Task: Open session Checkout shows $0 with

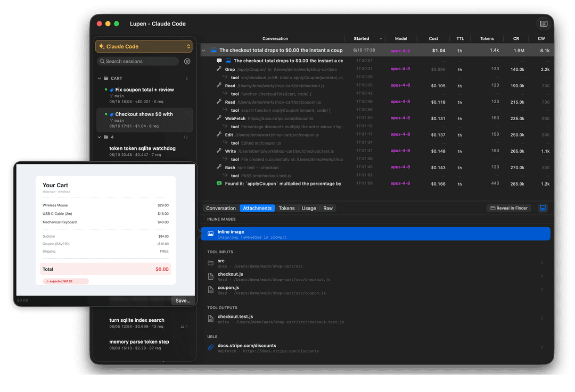Action: [144, 120]
